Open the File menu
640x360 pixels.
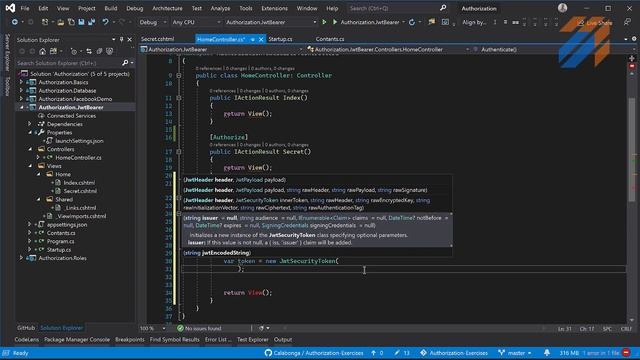pos(25,8)
